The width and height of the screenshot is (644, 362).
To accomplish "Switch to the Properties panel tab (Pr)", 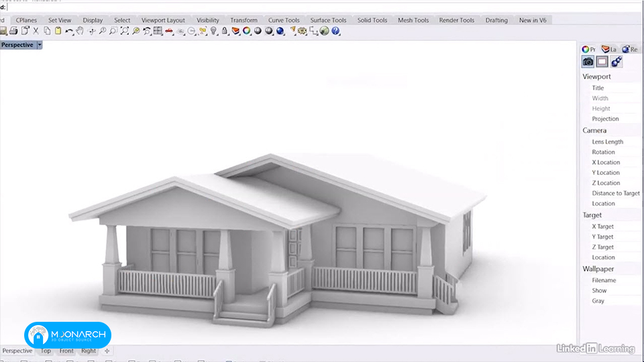I will point(589,49).
